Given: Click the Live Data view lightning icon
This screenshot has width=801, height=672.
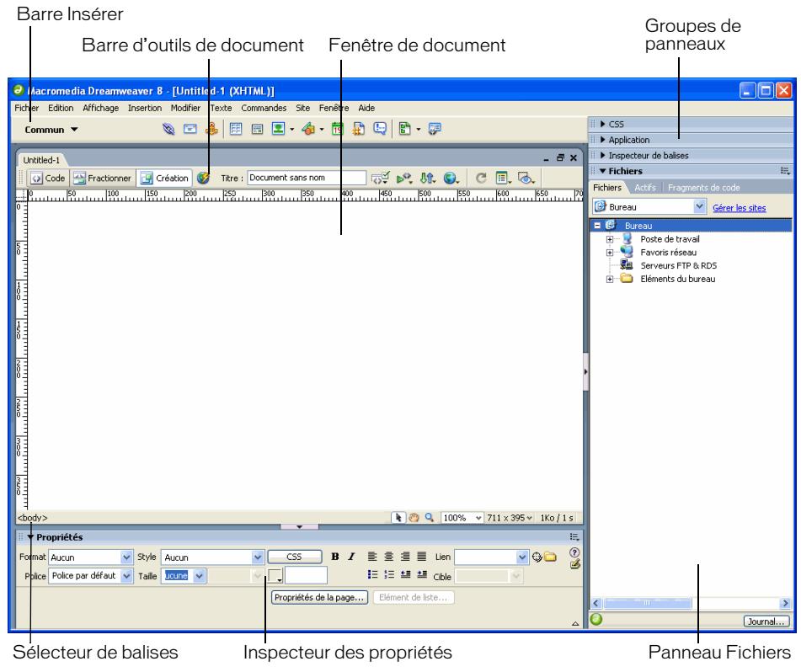Looking at the screenshot, I should pyautogui.click(x=203, y=178).
